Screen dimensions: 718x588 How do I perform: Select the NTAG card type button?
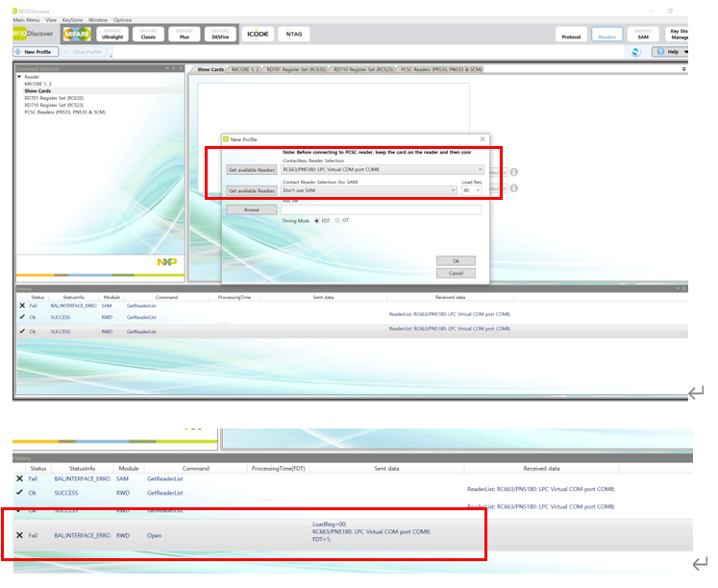pos(294,34)
